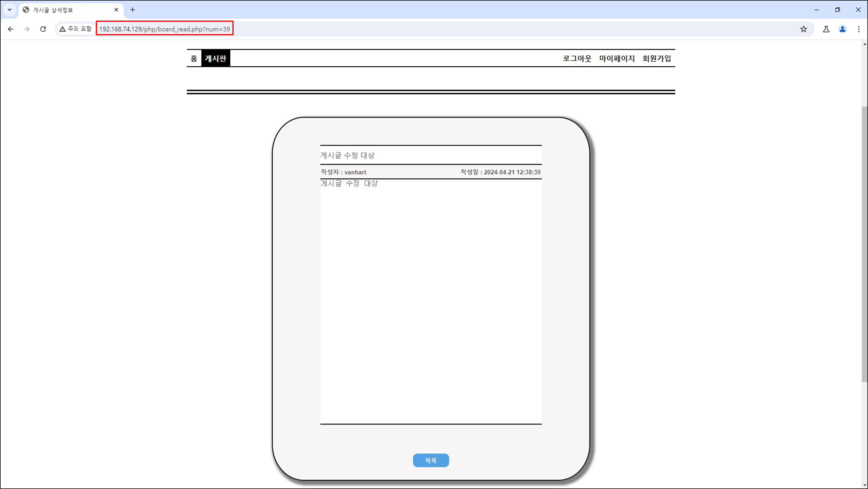Bookmark this page with the star icon
The height and width of the screenshot is (489, 868).
(804, 29)
